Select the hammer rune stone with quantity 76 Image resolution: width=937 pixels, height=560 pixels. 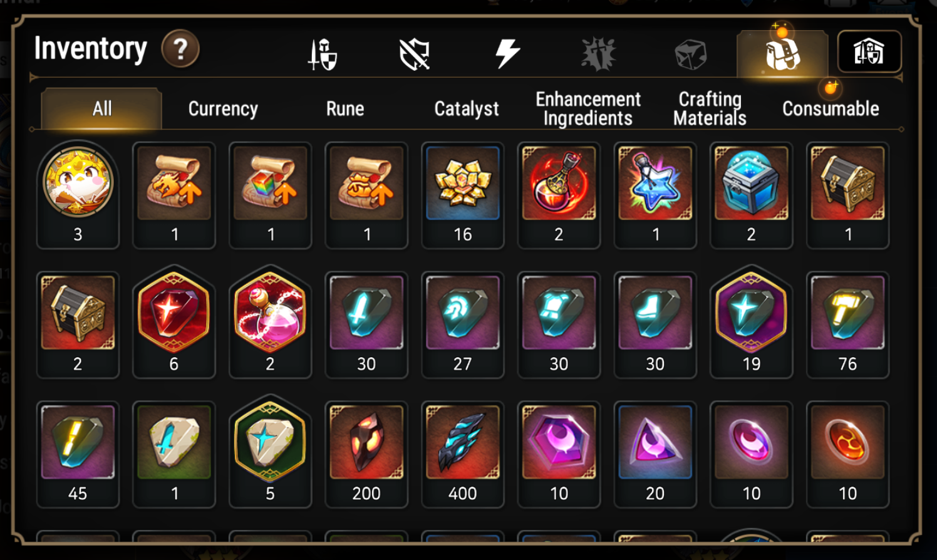[x=847, y=324]
